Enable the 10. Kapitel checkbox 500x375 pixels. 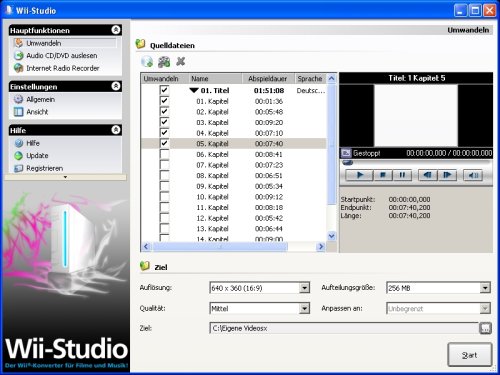(x=164, y=197)
